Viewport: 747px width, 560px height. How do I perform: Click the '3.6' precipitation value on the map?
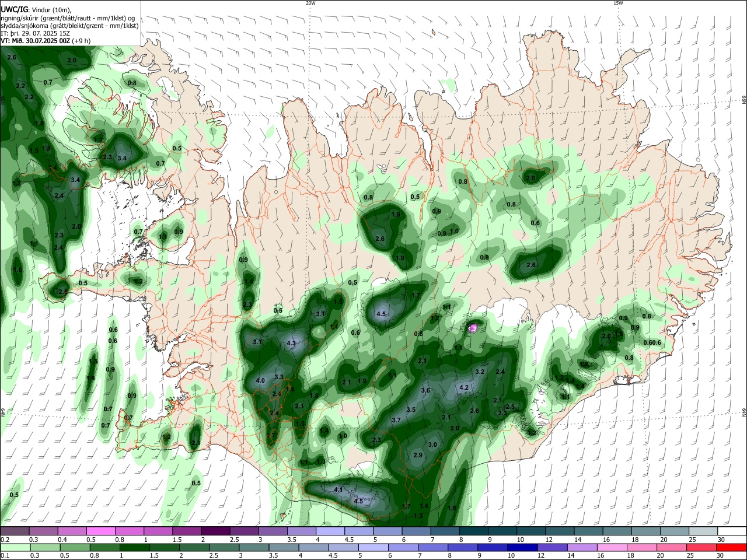point(425,391)
